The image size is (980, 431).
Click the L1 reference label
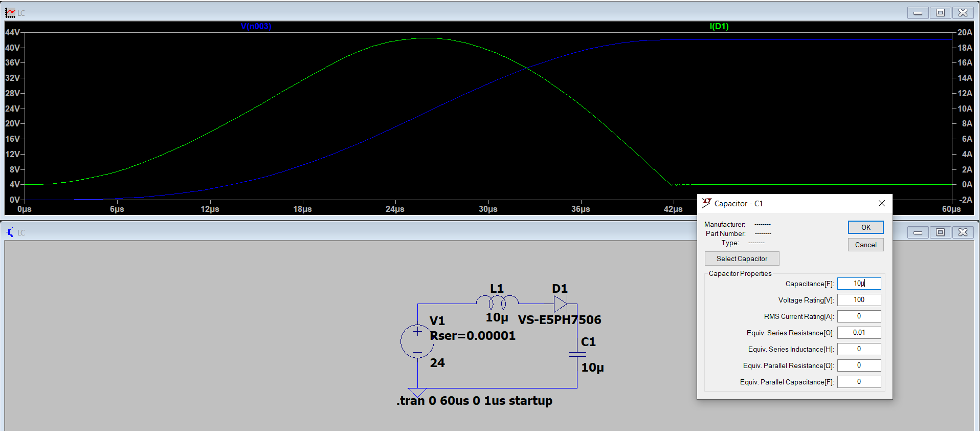pos(497,289)
